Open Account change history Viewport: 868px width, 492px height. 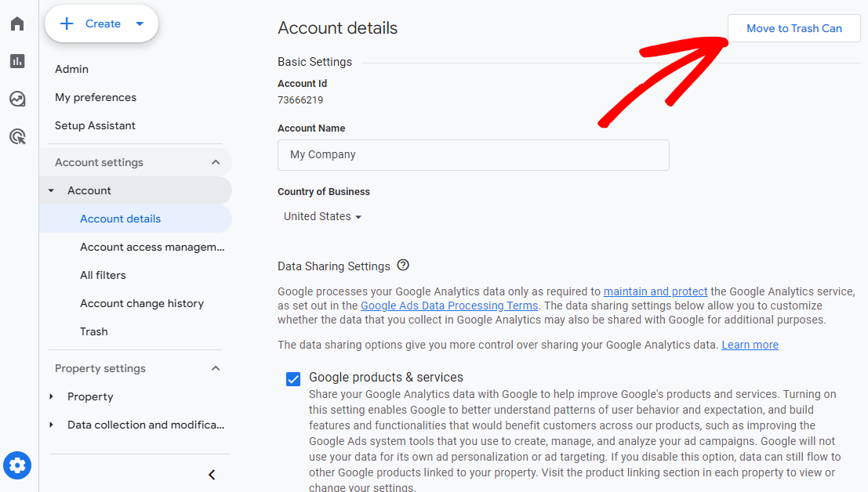click(x=142, y=303)
